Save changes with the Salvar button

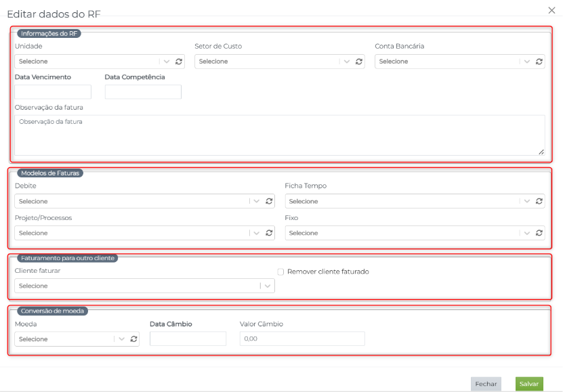(529, 384)
